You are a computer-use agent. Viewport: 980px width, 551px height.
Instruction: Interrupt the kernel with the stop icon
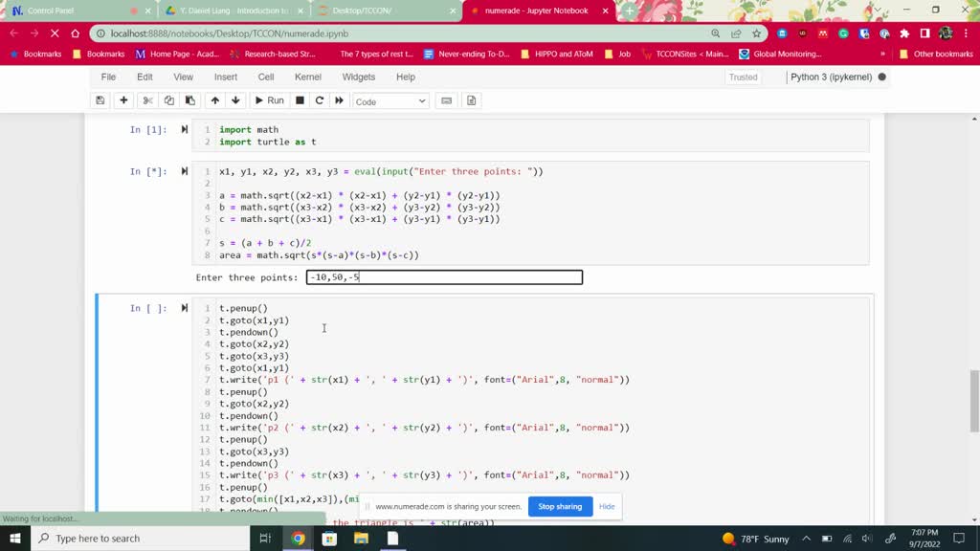pos(299,100)
